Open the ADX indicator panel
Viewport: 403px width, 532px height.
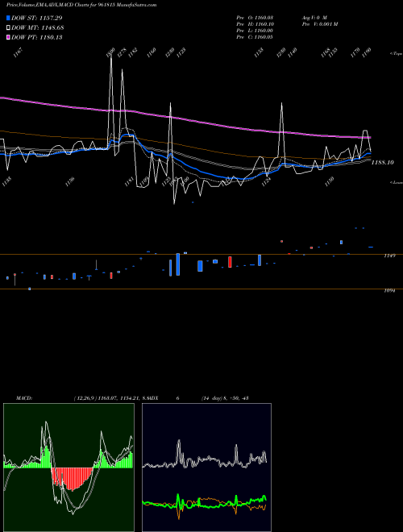click(x=206, y=468)
